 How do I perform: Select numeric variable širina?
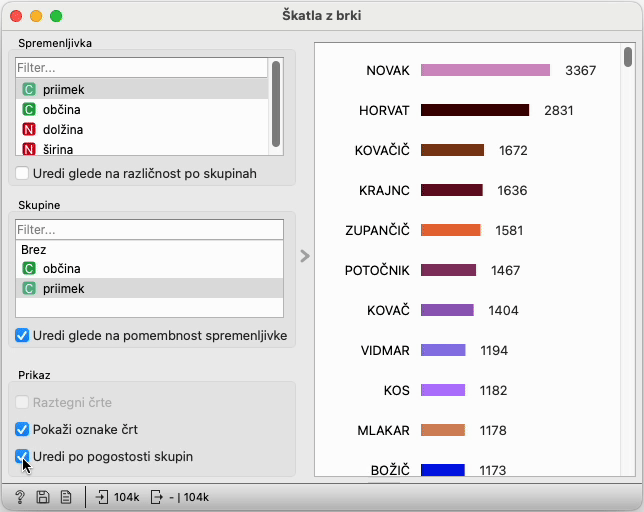coord(60,149)
